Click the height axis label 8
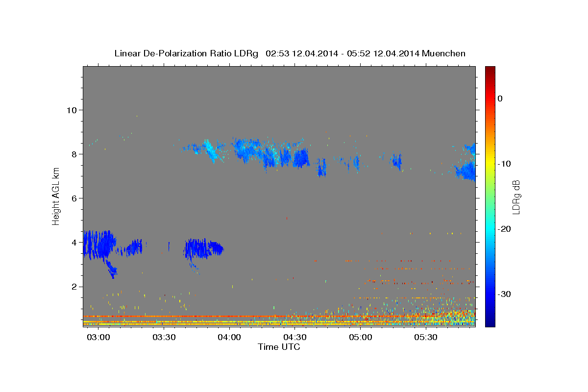The image size is (588, 392). tap(74, 154)
